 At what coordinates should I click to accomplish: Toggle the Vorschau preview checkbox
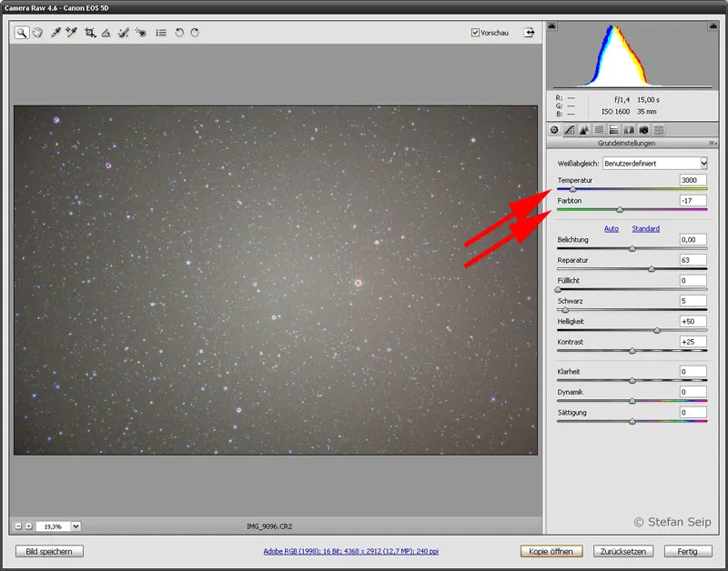point(475,33)
